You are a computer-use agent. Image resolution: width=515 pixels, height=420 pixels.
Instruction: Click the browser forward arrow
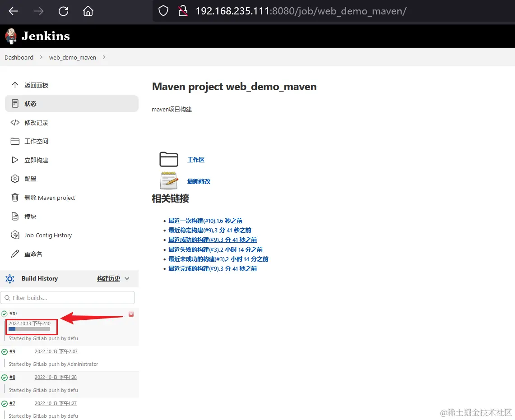38,11
